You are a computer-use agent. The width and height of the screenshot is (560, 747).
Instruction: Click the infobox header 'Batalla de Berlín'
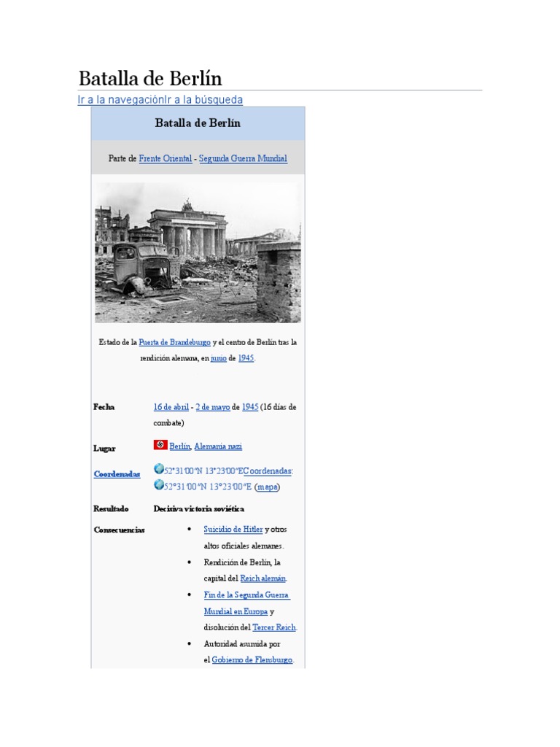point(198,123)
